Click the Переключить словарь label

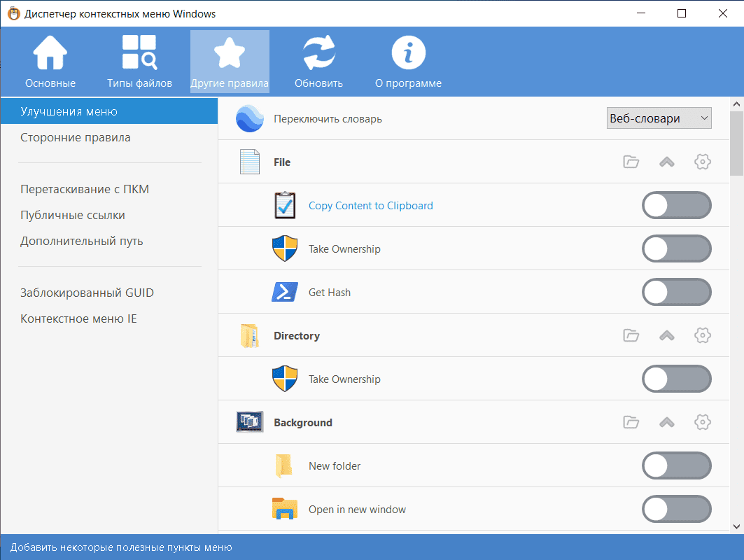328,118
